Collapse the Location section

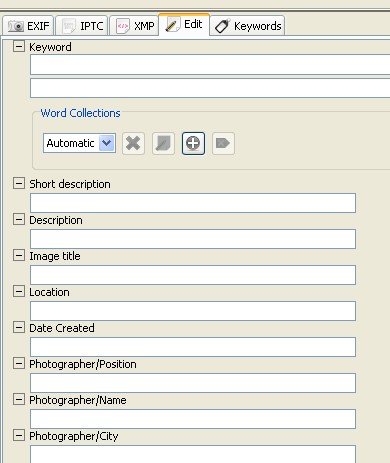tap(19, 291)
